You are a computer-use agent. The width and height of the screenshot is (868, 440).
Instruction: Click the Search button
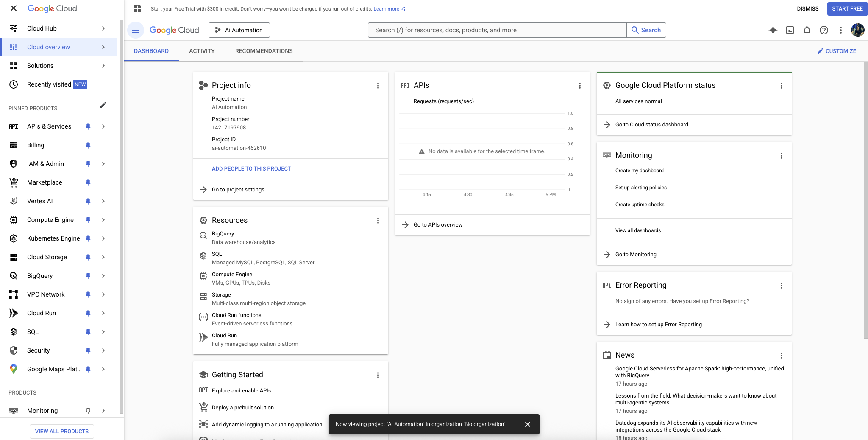click(x=646, y=30)
